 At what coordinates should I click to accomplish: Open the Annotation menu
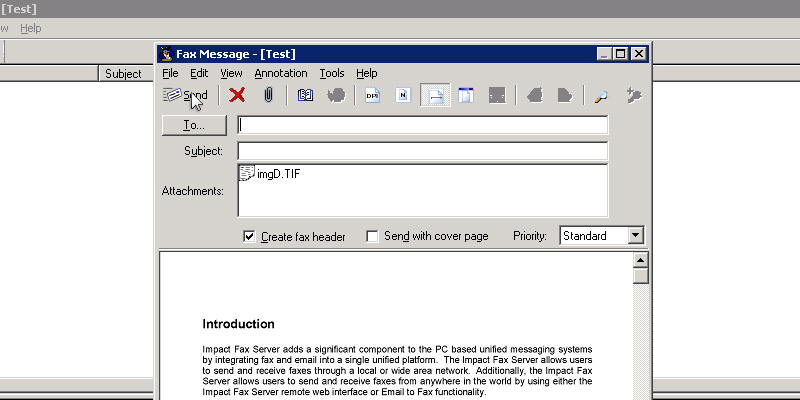pyautogui.click(x=280, y=73)
